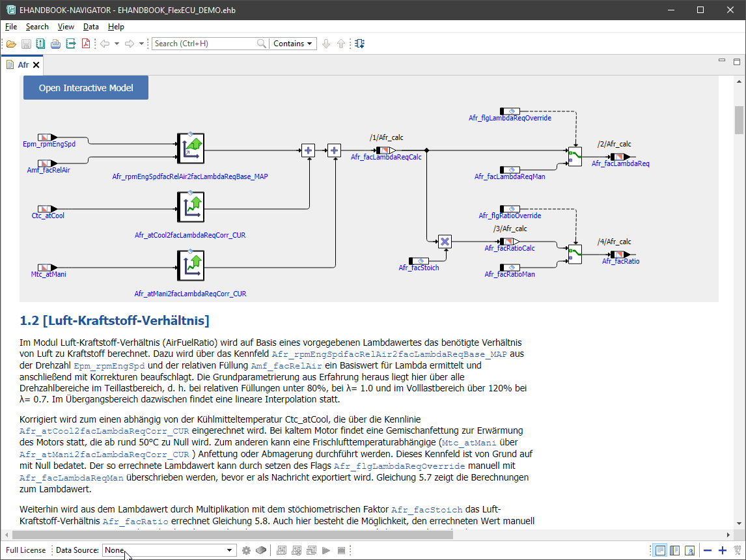Screen dimensions: 746x560
Task: Click the plus zoom-in icon in status bar
Action: 722,550
